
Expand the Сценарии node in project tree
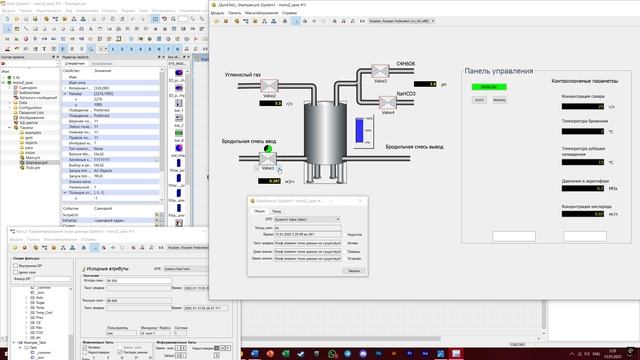pos(10,87)
